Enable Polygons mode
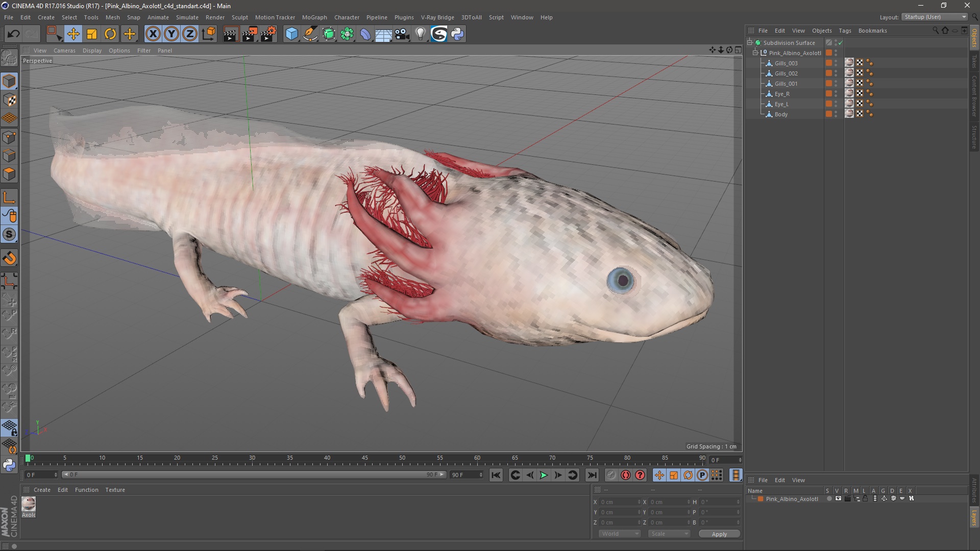The image size is (980, 551). [9, 173]
